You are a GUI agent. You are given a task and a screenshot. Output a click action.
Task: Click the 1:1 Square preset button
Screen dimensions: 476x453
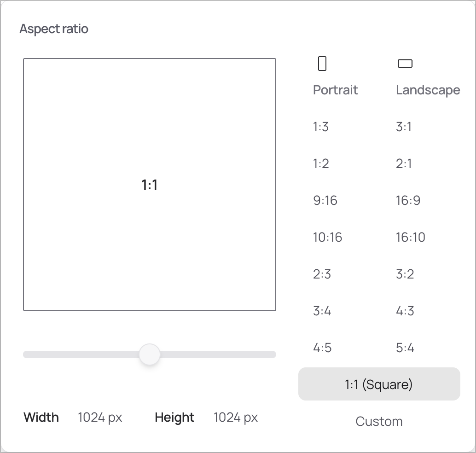tap(379, 384)
